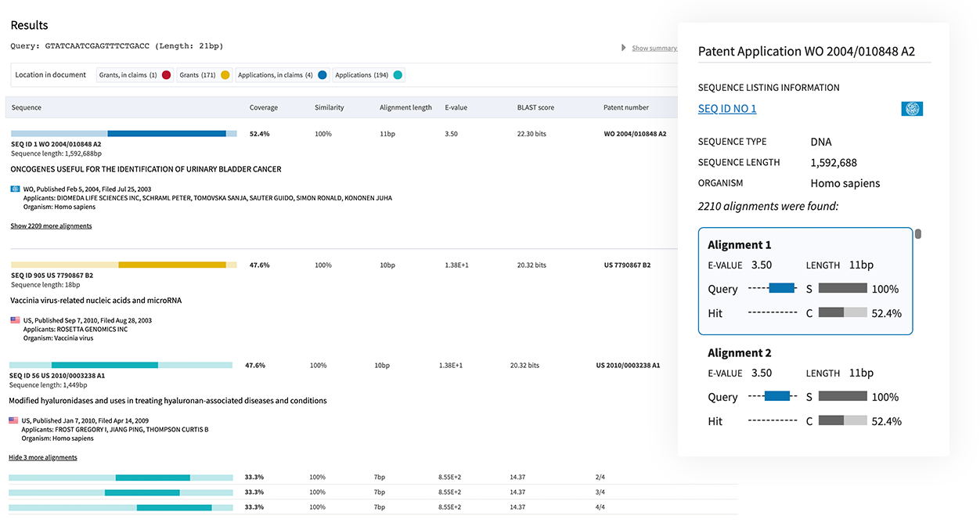Toggle the blue Applications, in claims filter
This screenshot has height=523, width=980.
(321, 75)
